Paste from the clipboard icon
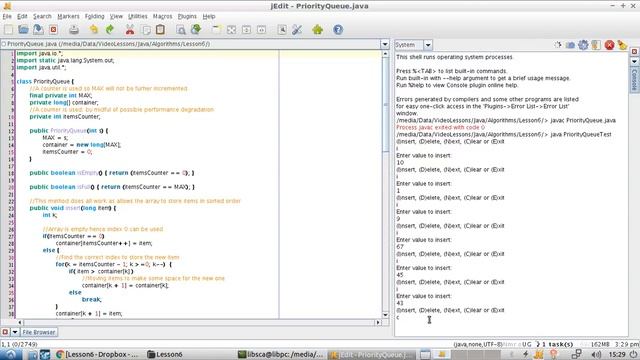This screenshot has width=640, height=360. pos(160,29)
